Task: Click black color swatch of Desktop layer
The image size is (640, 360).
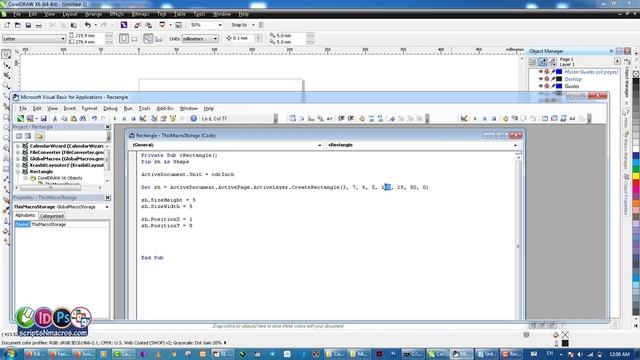Action: point(559,79)
